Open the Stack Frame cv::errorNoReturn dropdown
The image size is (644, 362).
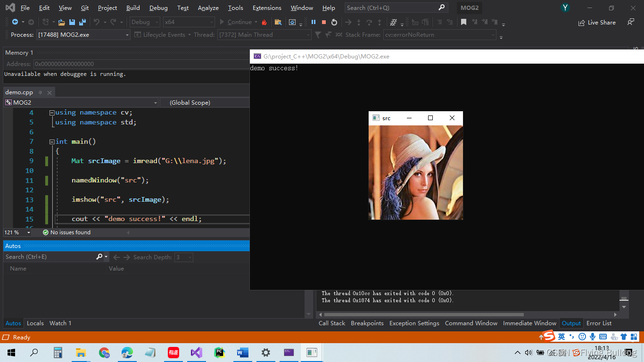pyautogui.click(x=440, y=34)
